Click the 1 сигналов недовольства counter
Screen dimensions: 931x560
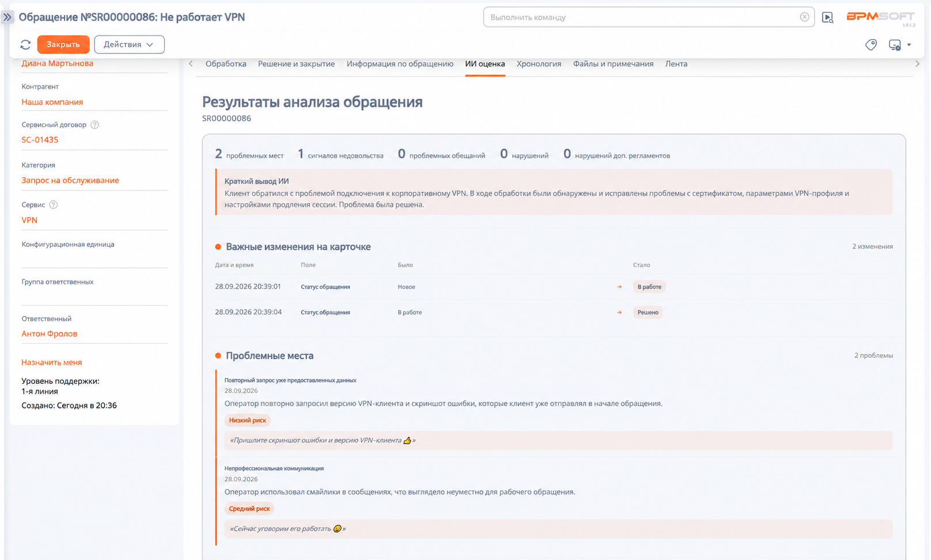[340, 154]
